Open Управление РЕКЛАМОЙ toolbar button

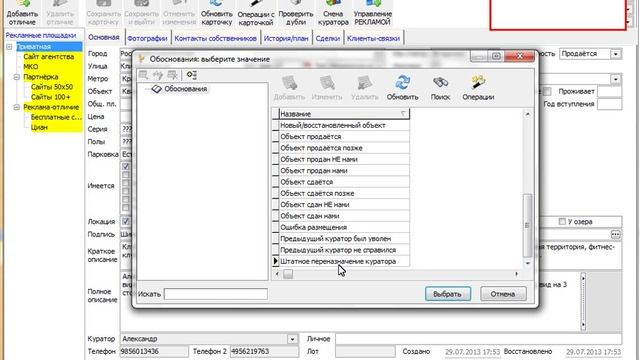(x=372, y=12)
